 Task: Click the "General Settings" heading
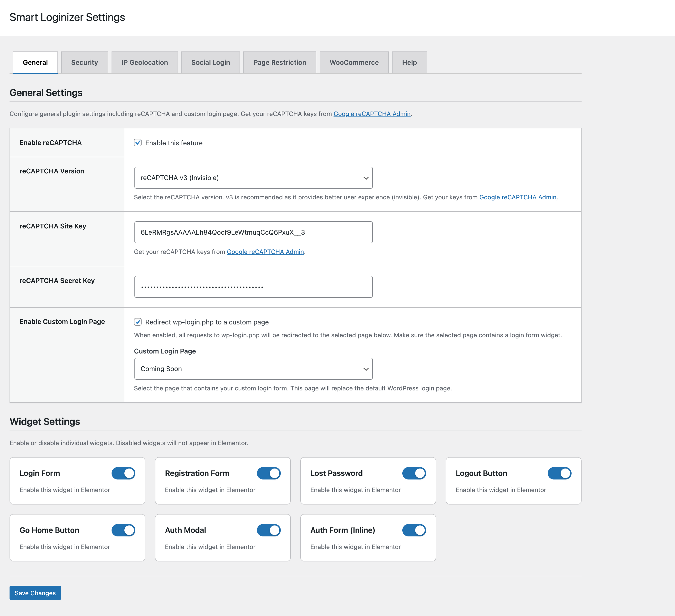click(46, 93)
